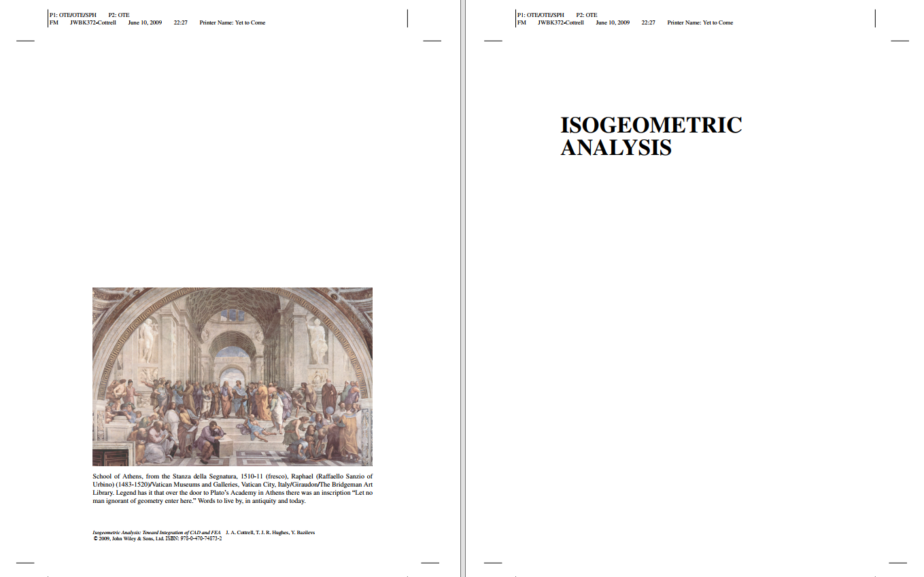Click the School of Athens fresco image
Image resolution: width=924 pixels, height=577 pixels.
click(x=233, y=377)
